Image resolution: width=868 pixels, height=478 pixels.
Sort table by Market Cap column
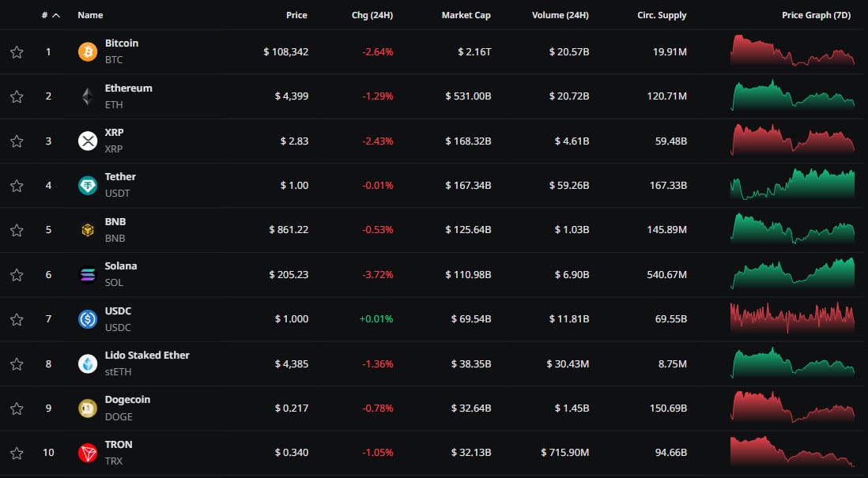point(466,15)
